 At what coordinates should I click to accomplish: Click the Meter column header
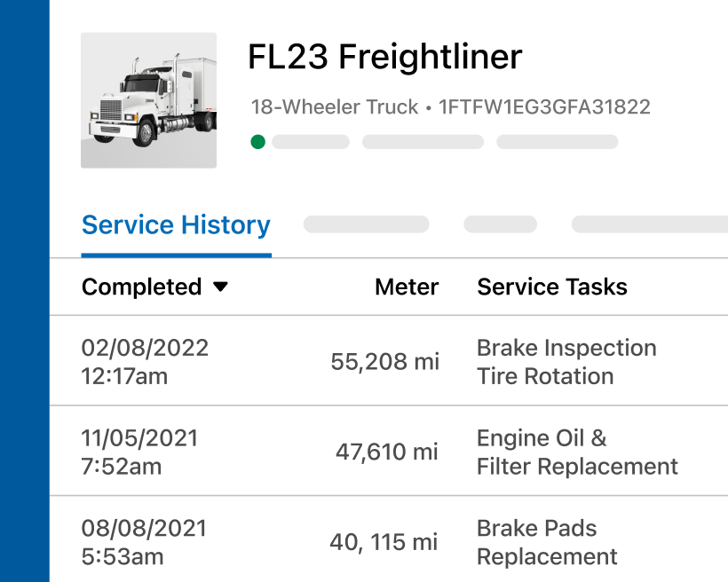click(407, 287)
